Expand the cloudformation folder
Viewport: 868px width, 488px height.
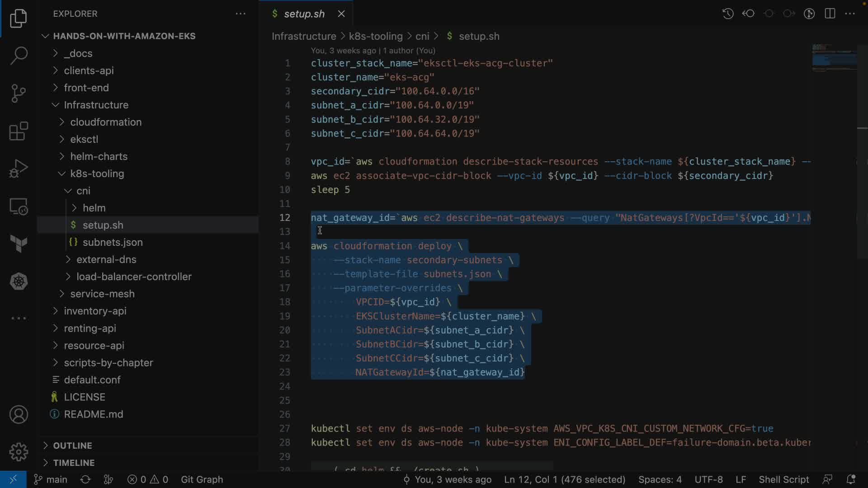coord(106,122)
